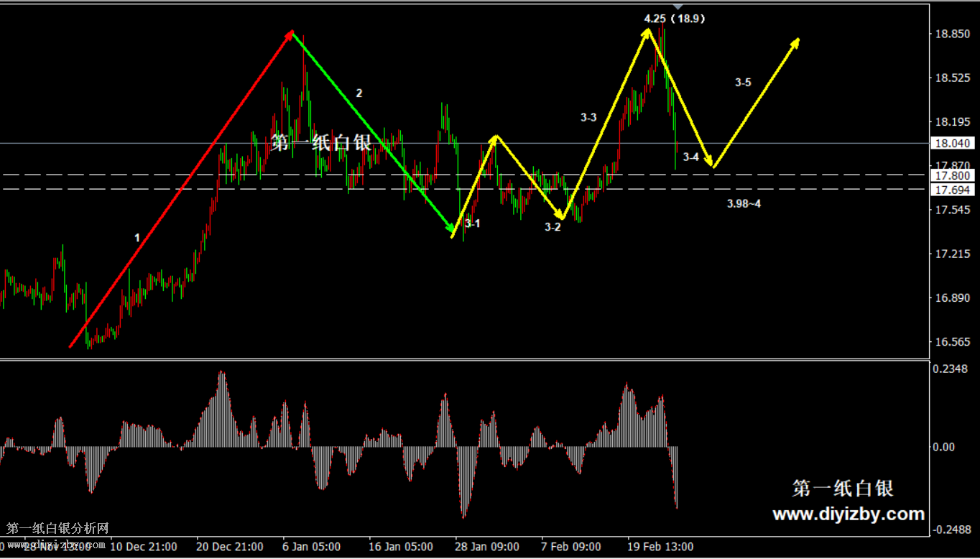Click the '6 Jan 05:00' time axis label

point(311,547)
